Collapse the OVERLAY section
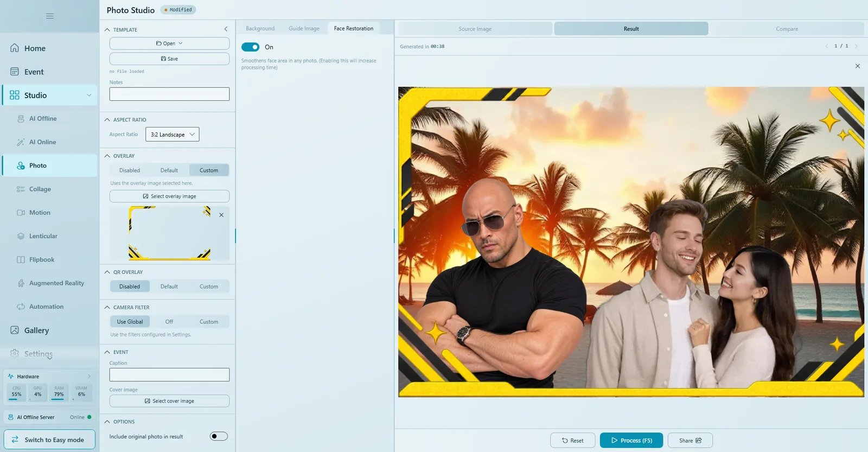This screenshot has height=452, width=868. [107, 156]
